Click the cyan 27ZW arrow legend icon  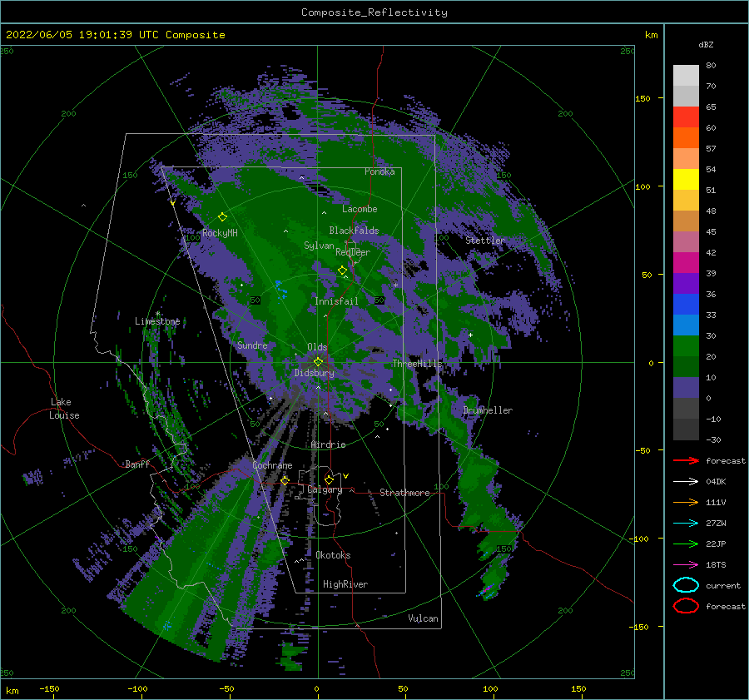[686, 524]
